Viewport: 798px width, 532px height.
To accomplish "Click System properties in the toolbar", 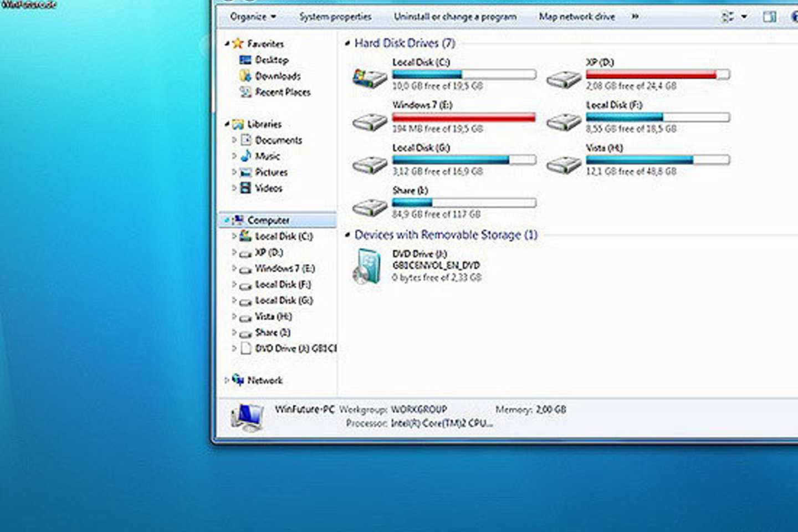I will tap(335, 17).
